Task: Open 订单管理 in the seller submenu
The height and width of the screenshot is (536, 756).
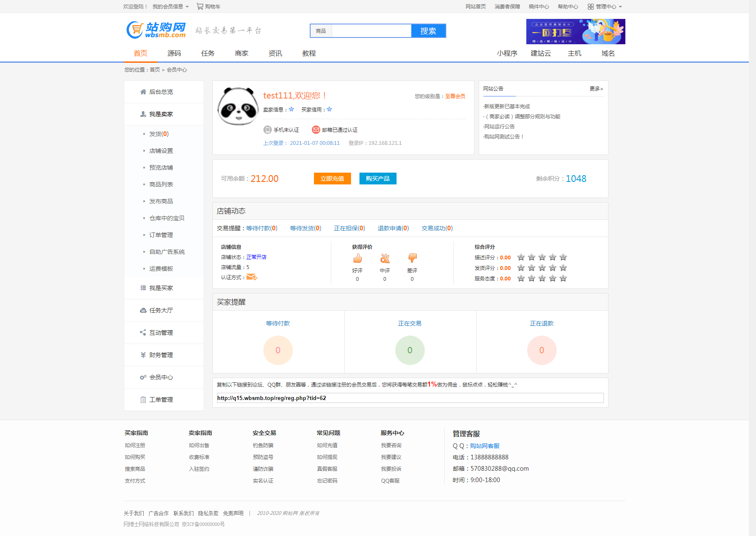Action: tap(161, 235)
